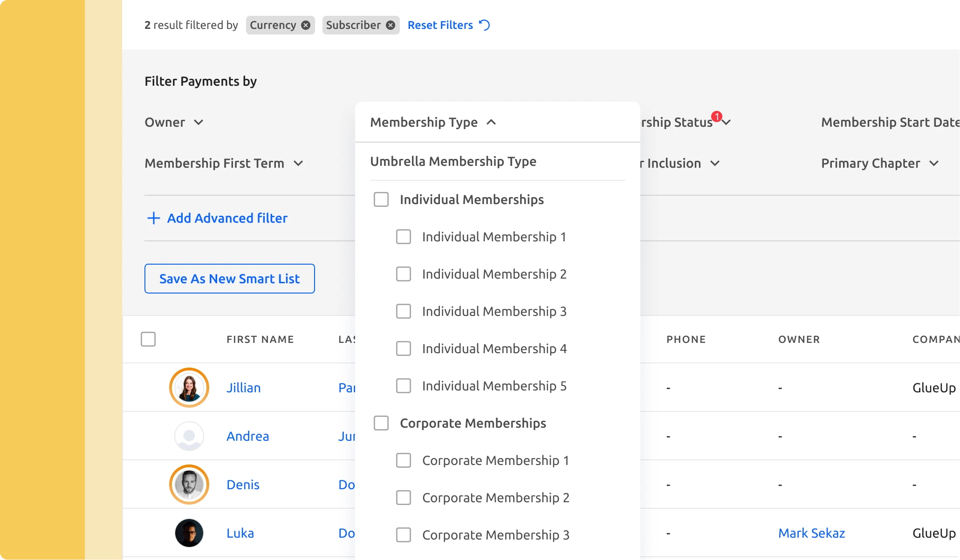Screen dimensions: 960x560
Task: Expand the Primary Chapter dropdown
Action: tap(879, 163)
